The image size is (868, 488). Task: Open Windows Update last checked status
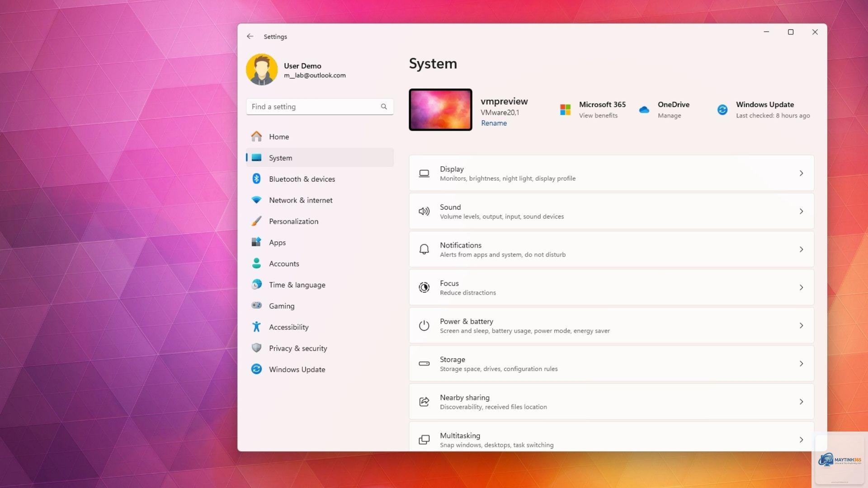click(x=773, y=115)
